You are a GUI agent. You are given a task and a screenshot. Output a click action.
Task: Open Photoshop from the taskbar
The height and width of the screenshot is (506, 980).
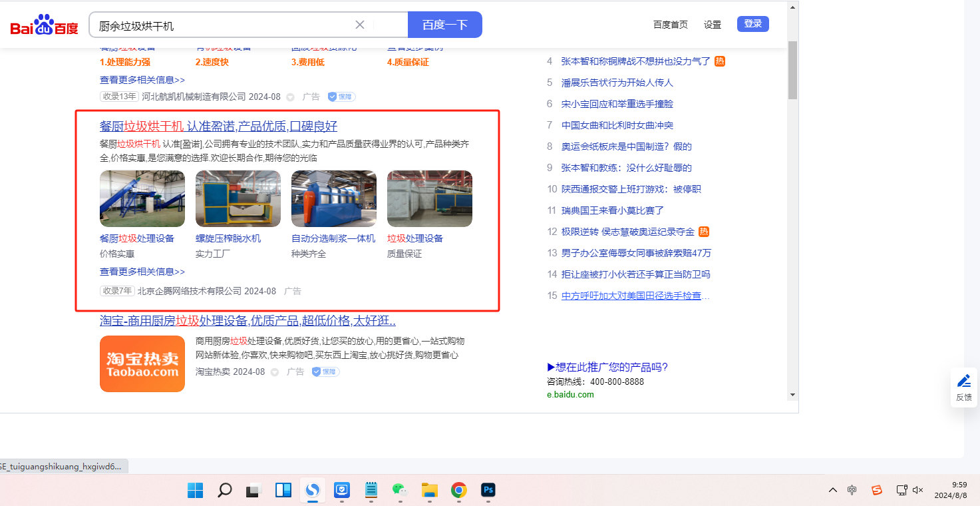click(x=488, y=491)
